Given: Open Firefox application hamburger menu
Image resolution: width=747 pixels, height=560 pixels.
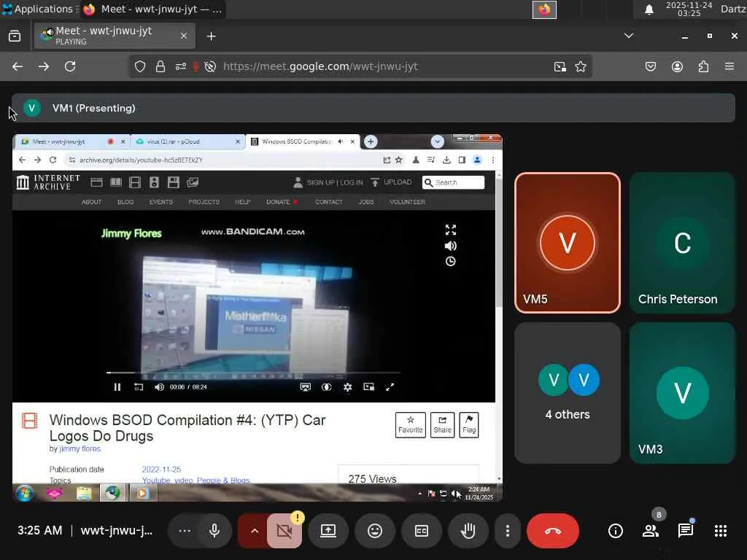Looking at the screenshot, I should (729, 66).
